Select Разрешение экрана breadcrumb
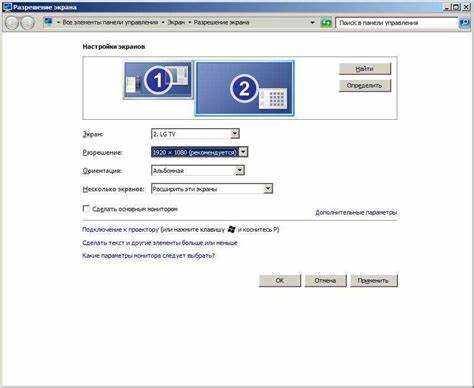Screen dimensions: 474x388 (221, 22)
